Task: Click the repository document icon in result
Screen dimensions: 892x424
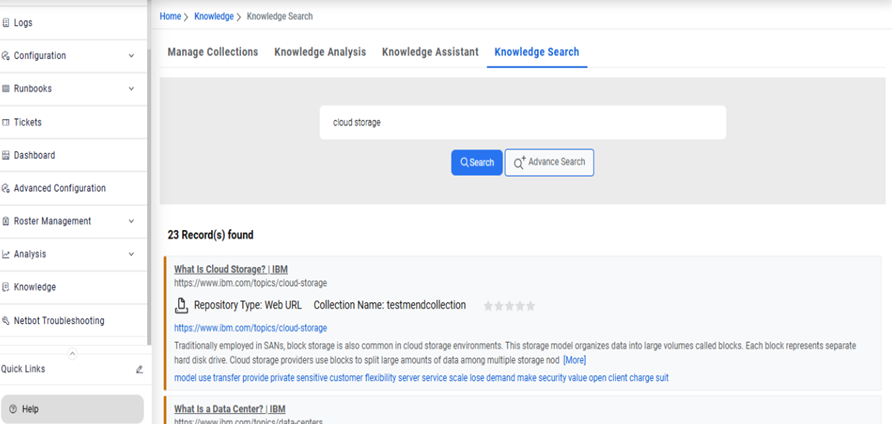Action: pyautogui.click(x=181, y=306)
